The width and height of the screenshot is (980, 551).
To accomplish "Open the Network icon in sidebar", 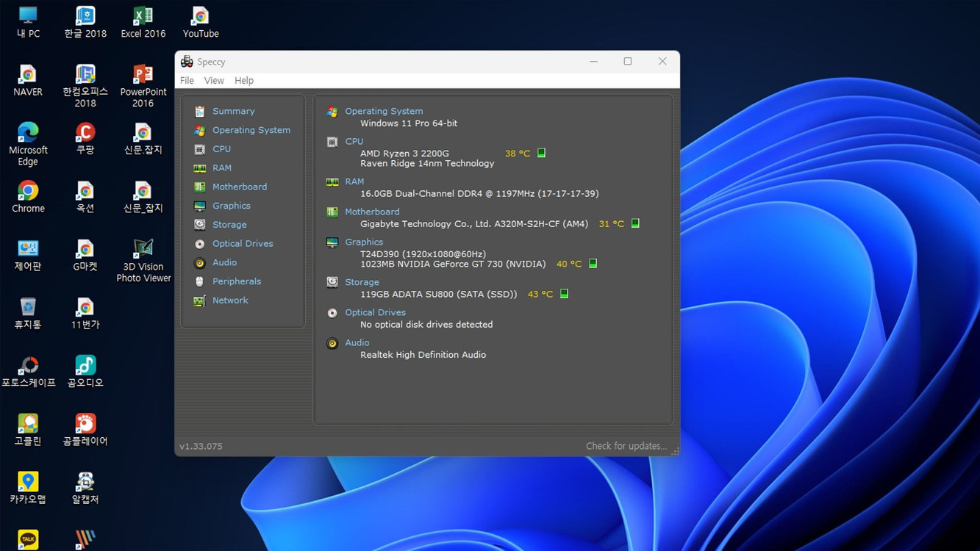I will pyautogui.click(x=199, y=301).
